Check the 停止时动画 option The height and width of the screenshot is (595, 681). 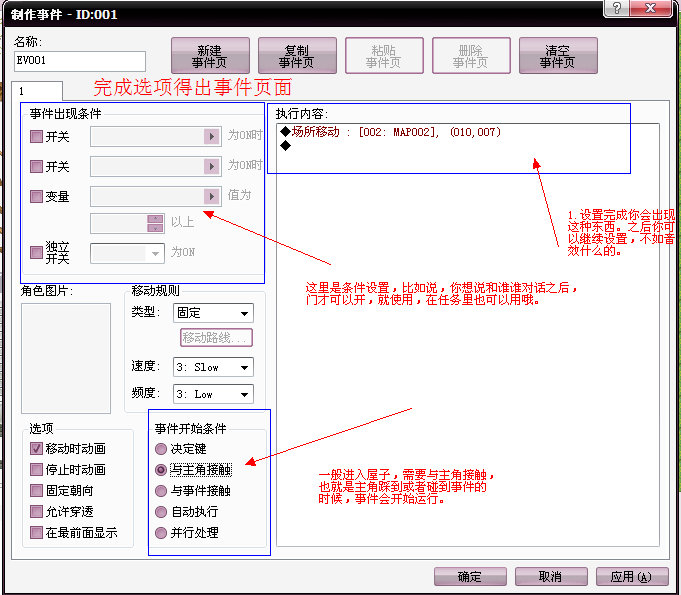click(36, 469)
